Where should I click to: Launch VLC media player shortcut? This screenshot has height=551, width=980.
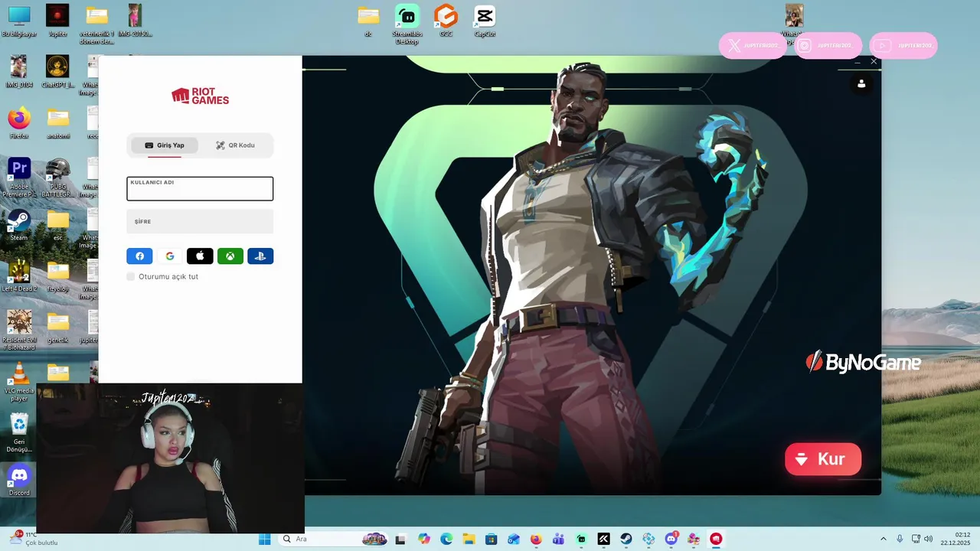point(19,381)
